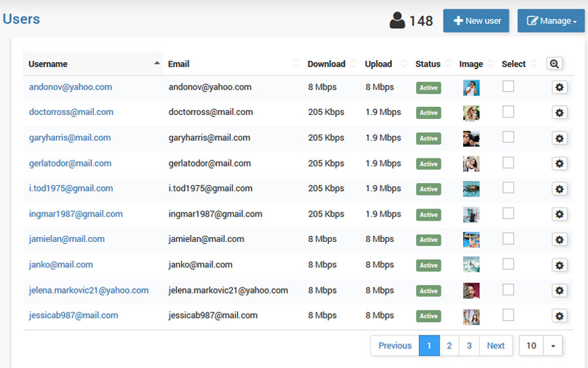Click the user count icon beside 148
588x368 pixels.
[x=397, y=21]
